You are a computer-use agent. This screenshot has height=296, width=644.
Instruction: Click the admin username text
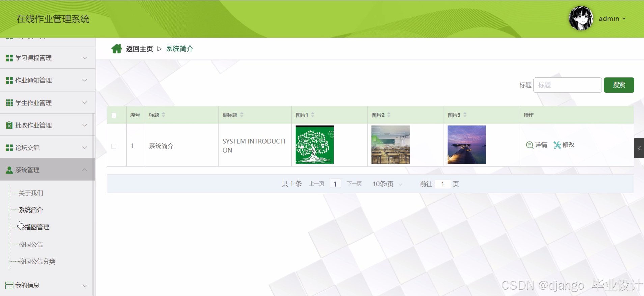609,19
